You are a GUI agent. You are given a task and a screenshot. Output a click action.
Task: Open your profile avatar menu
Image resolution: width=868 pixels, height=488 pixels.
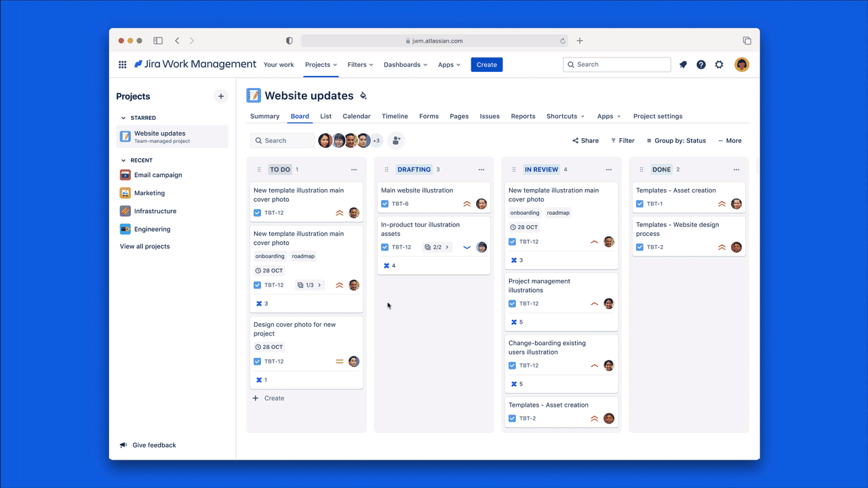(742, 65)
